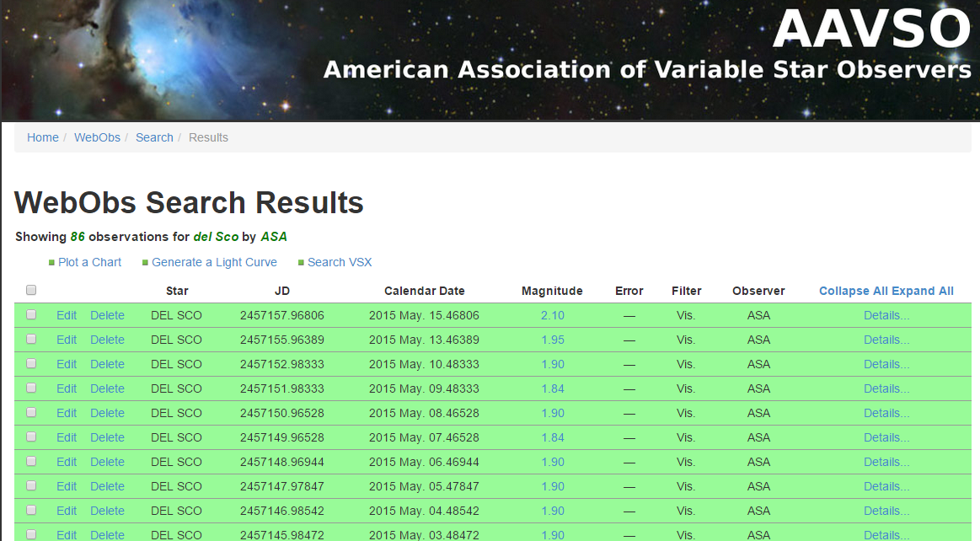This screenshot has width=980, height=541.
Task: Open magnitude 2.10 value link
Action: (x=553, y=315)
